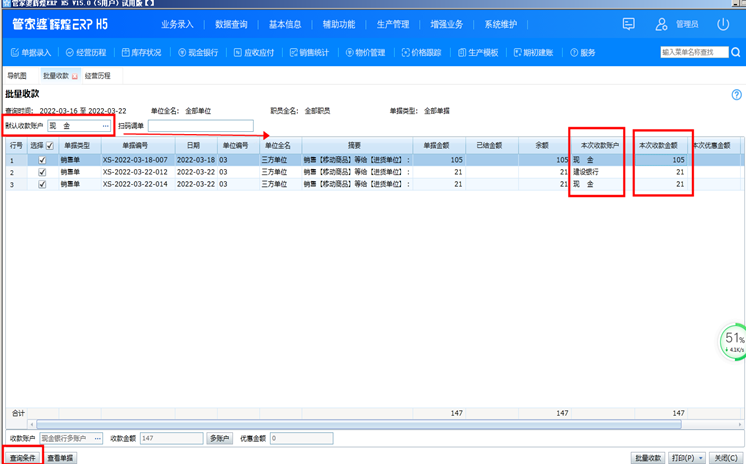The height and width of the screenshot is (464, 746).
Task: Toggle the select-all checkbox in 选择 header
Action: (49, 146)
